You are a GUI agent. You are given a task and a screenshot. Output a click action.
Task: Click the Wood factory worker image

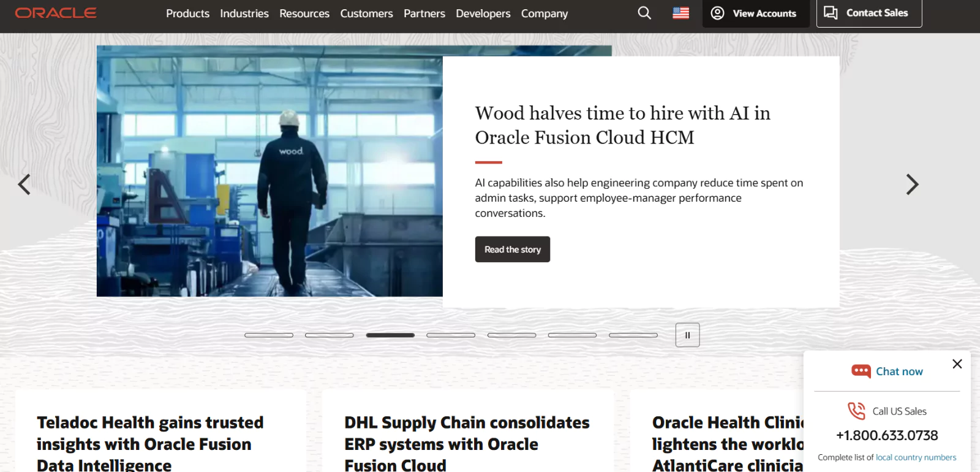click(269, 171)
